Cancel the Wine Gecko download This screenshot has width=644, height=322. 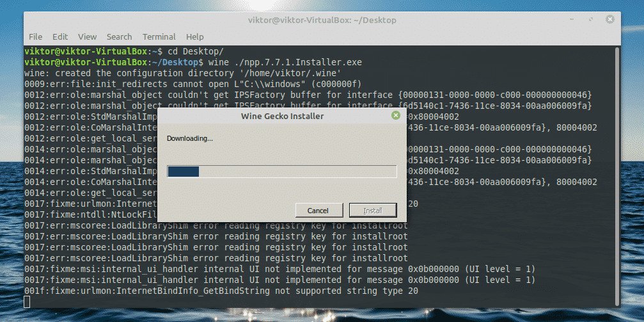pyautogui.click(x=319, y=210)
